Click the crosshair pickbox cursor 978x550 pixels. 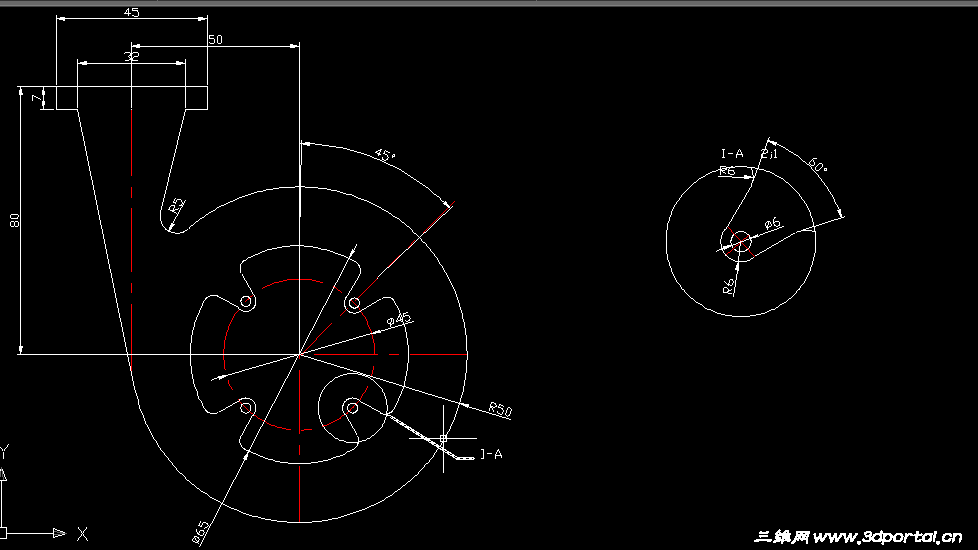(x=443, y=438)
